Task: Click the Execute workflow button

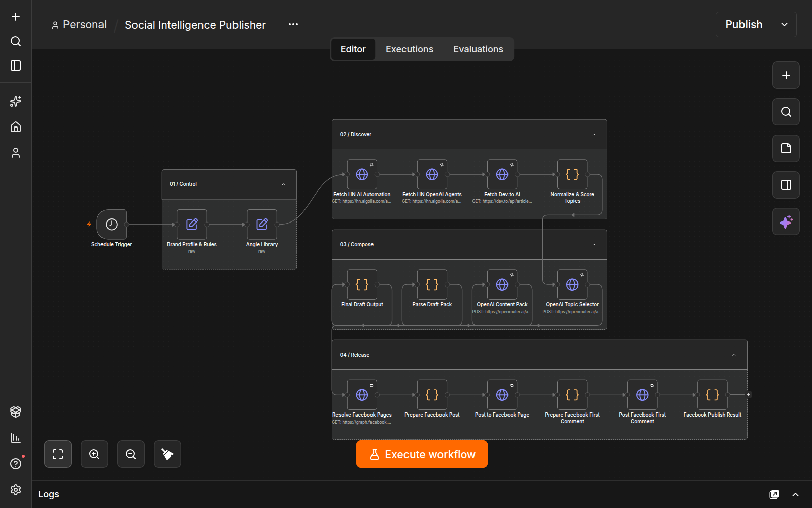Action: (422, 454)
